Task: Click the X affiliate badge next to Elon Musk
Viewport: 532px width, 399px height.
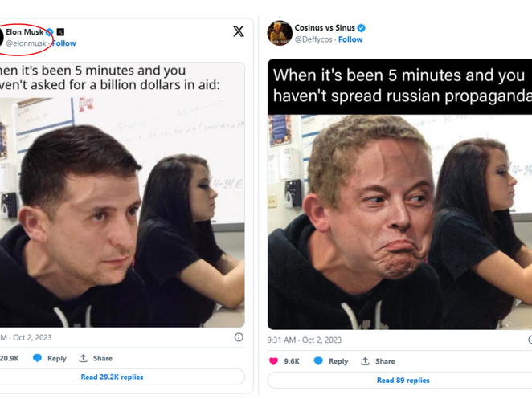Action: [60, 32]
